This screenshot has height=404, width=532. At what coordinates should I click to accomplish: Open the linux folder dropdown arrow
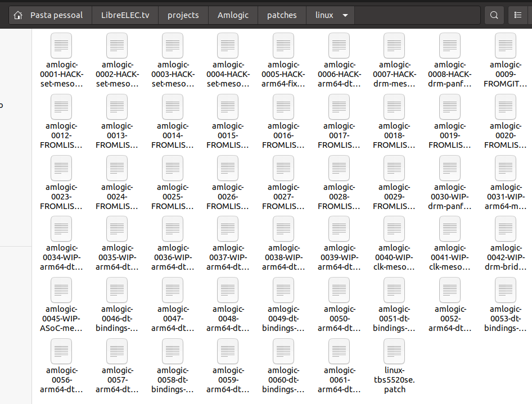click(x=345, y=15)
